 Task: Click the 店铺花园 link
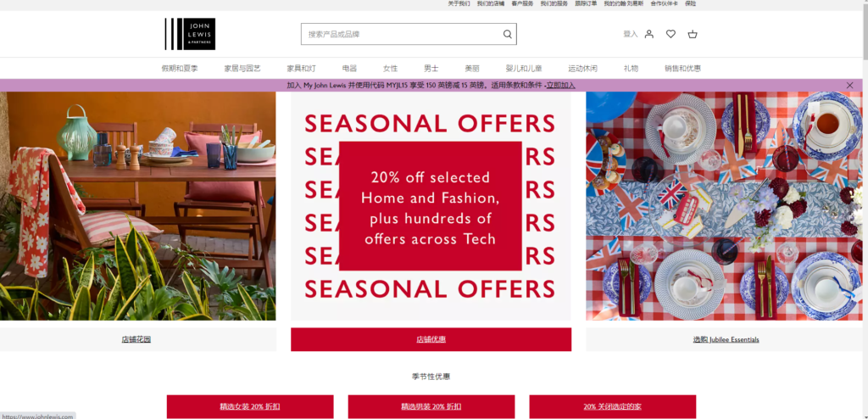(136, 339)
